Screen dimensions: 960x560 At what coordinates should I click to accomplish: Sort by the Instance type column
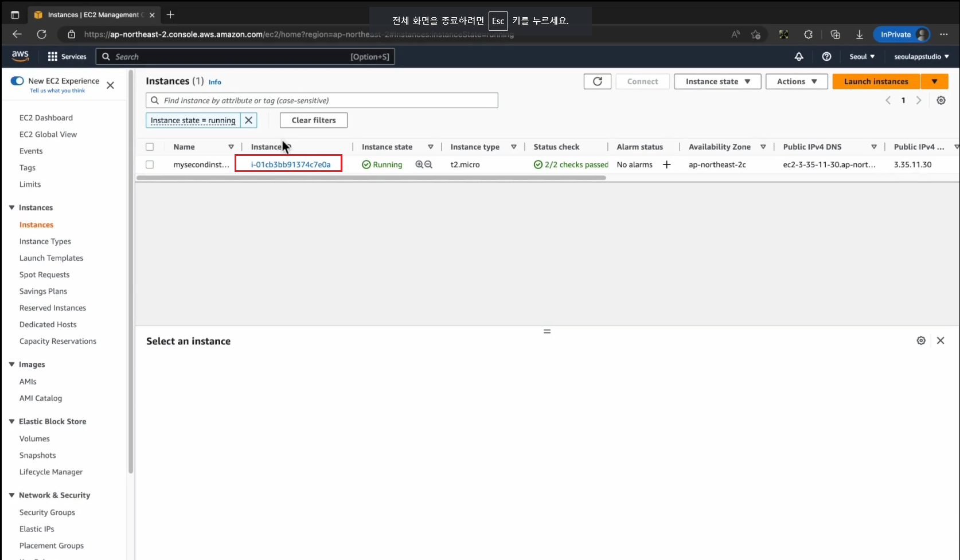point(514,147)
